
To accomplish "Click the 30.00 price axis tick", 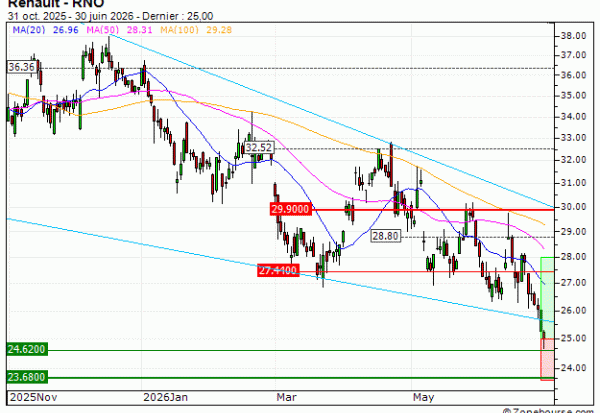I will point(574,207).
